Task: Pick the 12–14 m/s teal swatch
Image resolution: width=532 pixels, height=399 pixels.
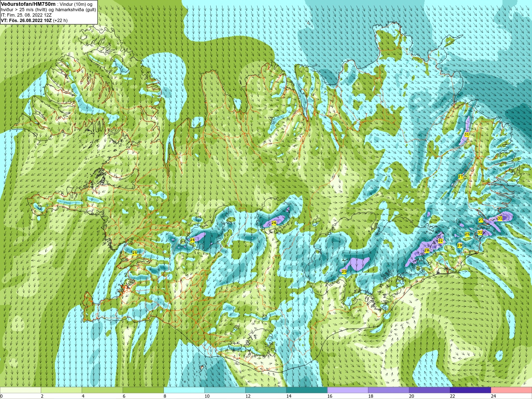Action: tap(266, 390)
